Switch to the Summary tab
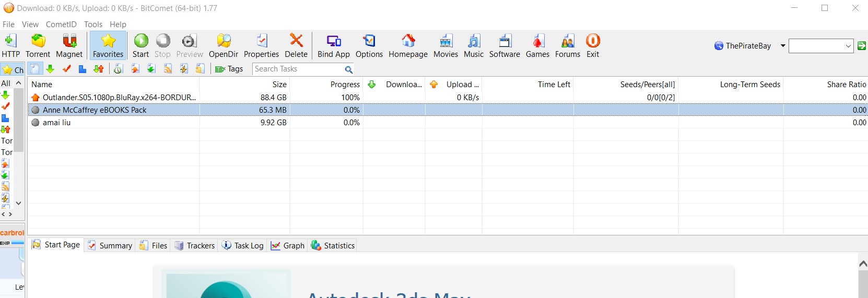The image size is (868, 298). (110, 245)
